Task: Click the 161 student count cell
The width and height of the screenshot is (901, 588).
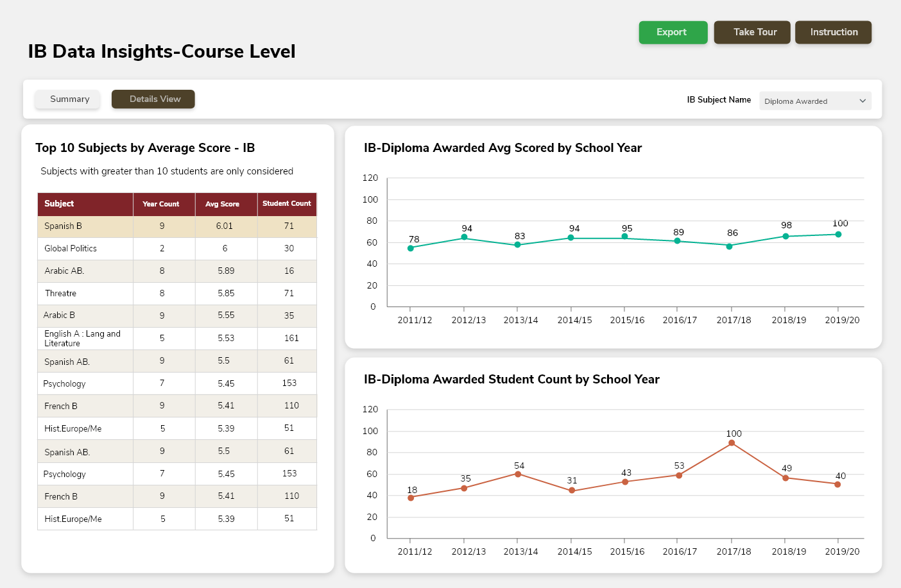Action: point(287,339)
